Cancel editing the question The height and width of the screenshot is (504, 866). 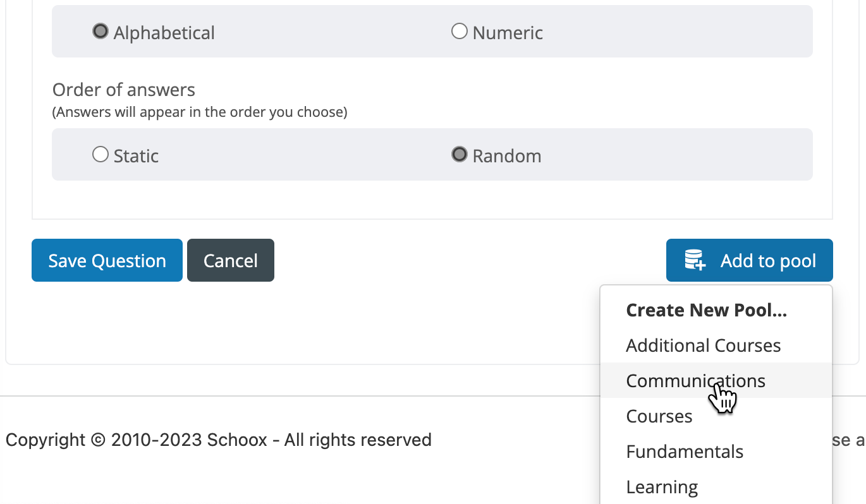pyautogui.click(x=230, y=260)
